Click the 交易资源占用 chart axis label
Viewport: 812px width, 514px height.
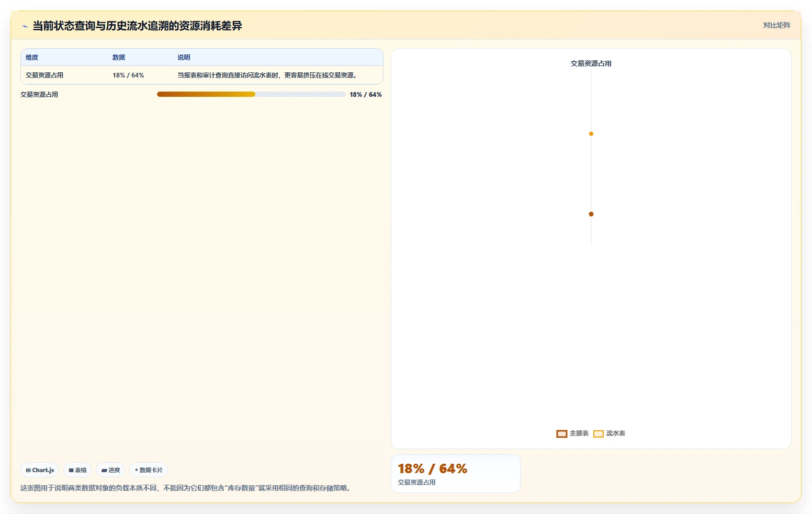click(591, 63)
